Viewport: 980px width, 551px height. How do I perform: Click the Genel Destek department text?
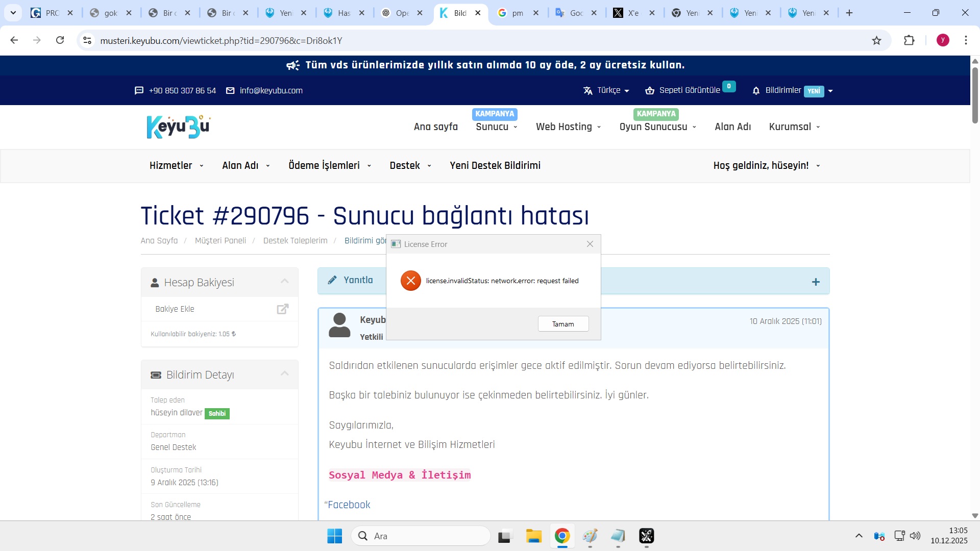click(x=174, y=447)
